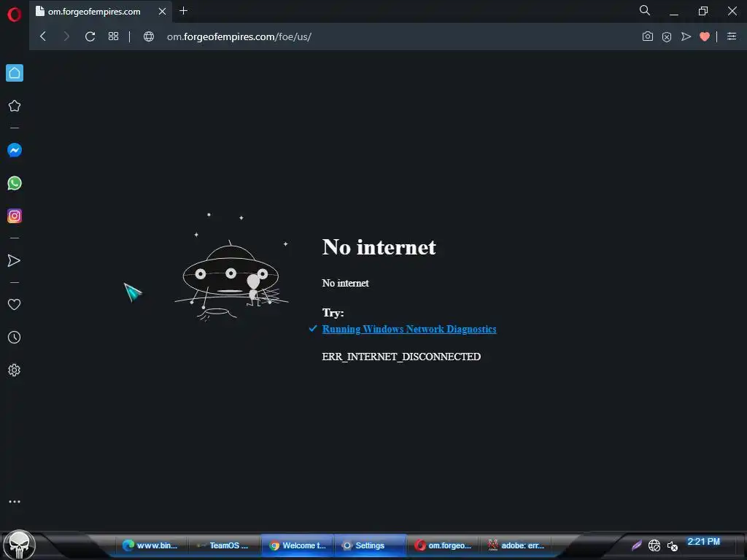Screen dimensions: 747x560
Task: Open Easy Setup sliders icon
Action: coord(732,36)
